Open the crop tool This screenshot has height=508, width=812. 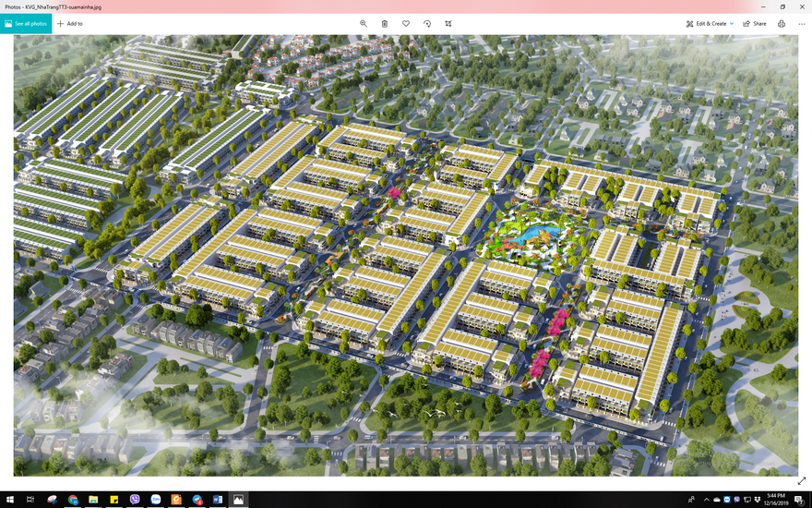tap(448, 23)
